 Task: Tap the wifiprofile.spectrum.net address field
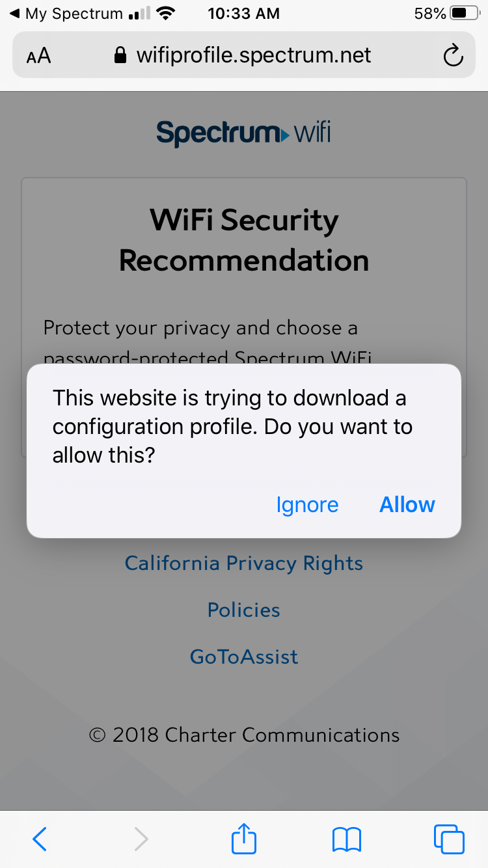click(x=254, y=56)
